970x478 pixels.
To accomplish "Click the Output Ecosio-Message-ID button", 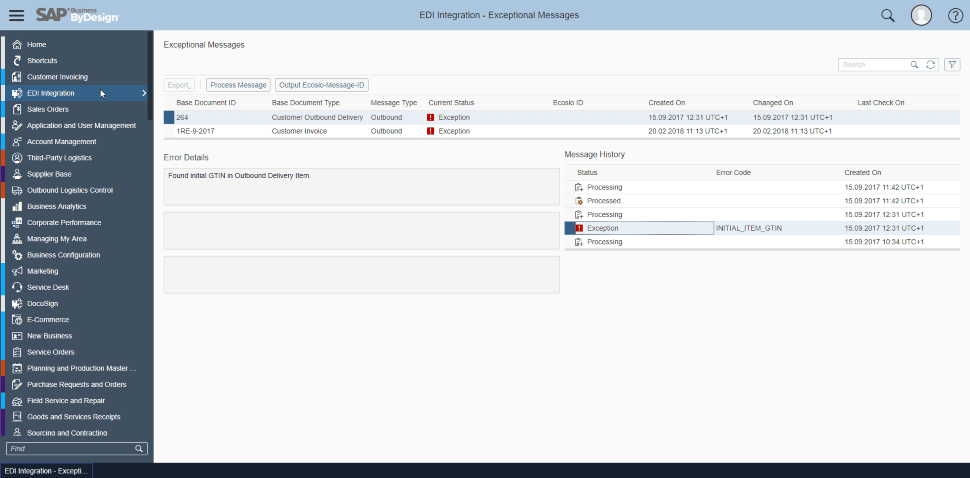I will click(x=322, y=85).
